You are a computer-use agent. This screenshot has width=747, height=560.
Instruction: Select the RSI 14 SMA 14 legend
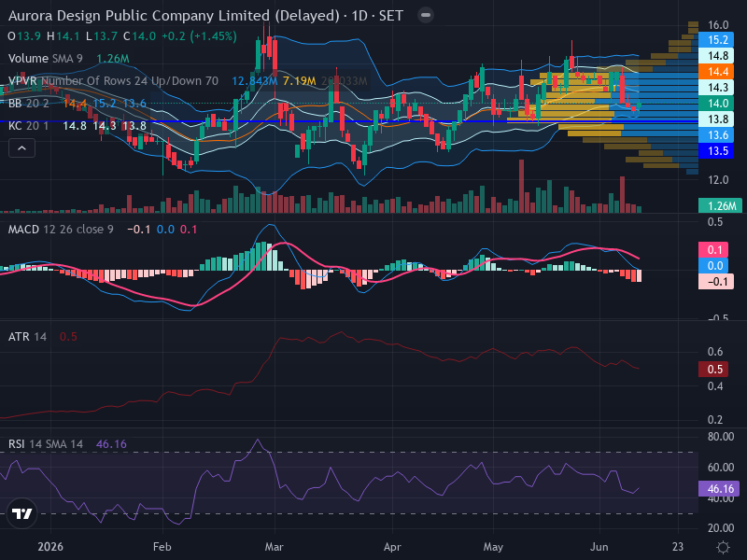[45, 444]
